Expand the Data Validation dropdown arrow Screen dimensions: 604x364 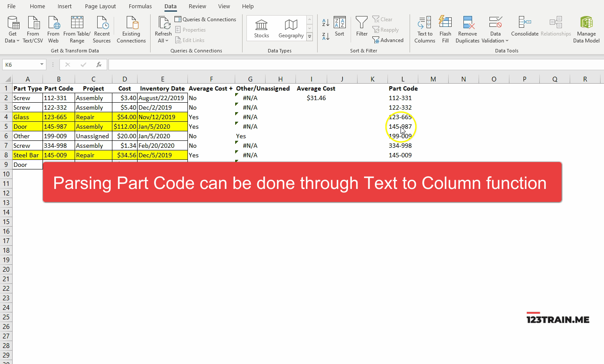[507, 41]
